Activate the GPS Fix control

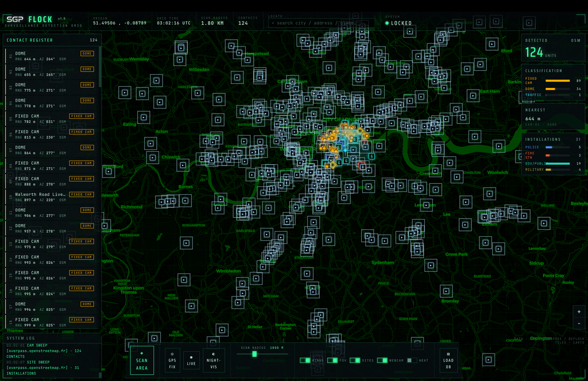pyautogui.click(x=172, y=360)
